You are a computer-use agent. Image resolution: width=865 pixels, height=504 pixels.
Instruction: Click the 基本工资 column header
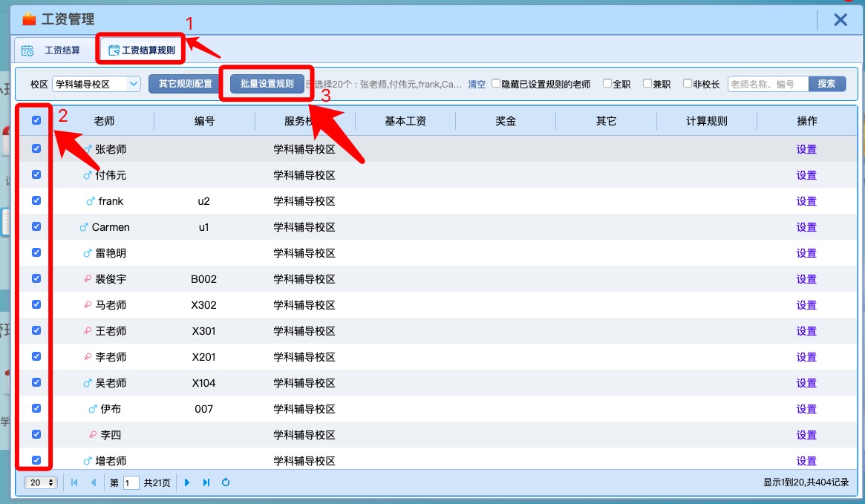click(x=405, y=121)
